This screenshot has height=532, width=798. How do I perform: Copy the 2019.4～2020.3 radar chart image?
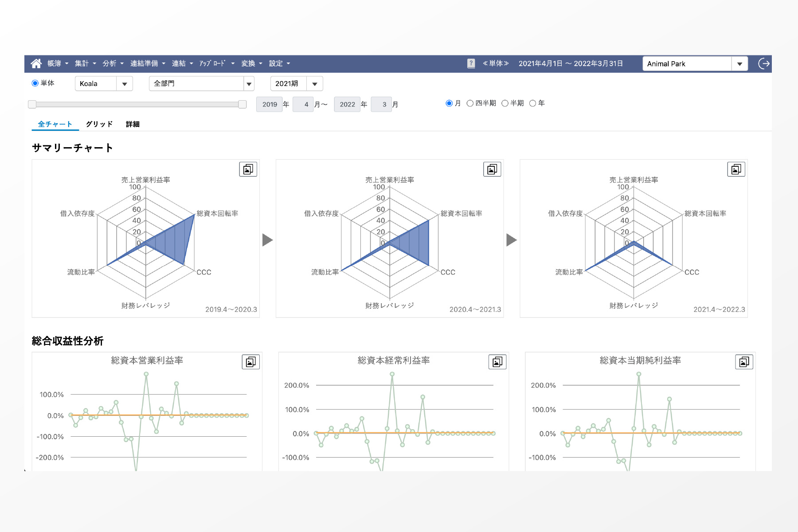248,169
